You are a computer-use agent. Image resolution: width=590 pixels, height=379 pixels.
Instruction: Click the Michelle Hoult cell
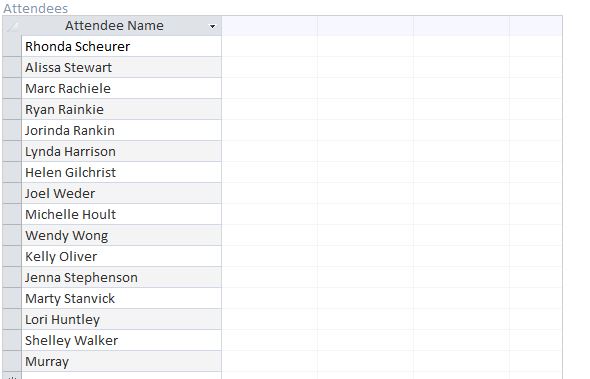[122, 215]
